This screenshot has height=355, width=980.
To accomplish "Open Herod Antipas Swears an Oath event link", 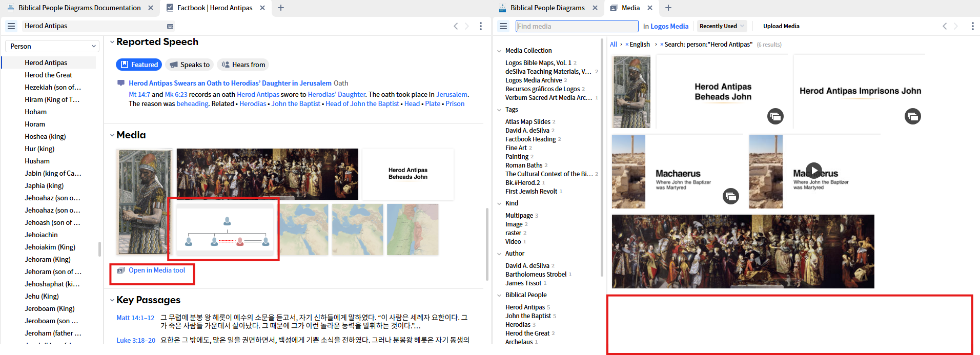I will 230,83.
